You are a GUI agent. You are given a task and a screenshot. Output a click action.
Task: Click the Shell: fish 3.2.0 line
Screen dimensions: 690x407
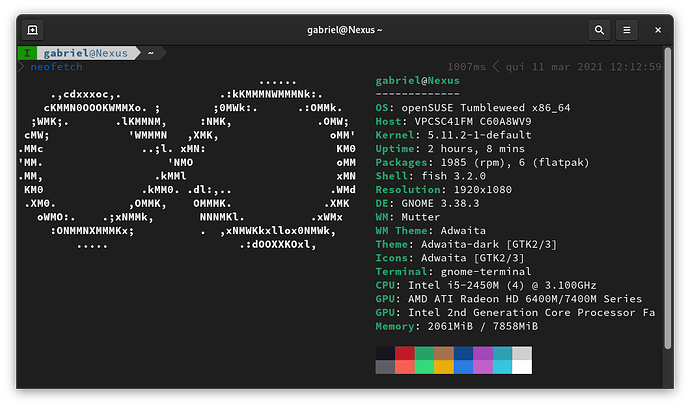[x=431, y=176]
